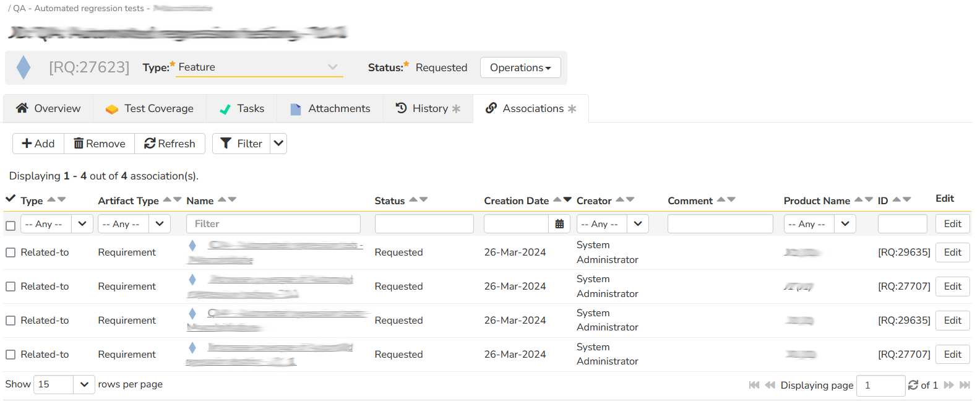
Task: Click the Add association button
Action: tap(38, 144)
